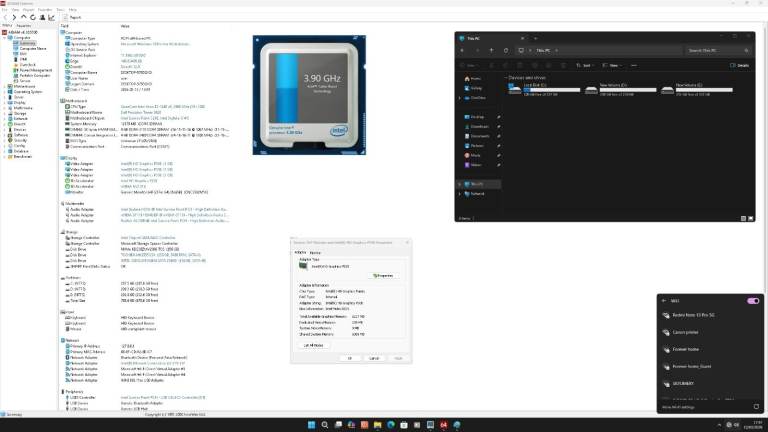Open the View dropdown in File Explorer
The width and height of the screenshot is (768, 432).
coord(610,63)
